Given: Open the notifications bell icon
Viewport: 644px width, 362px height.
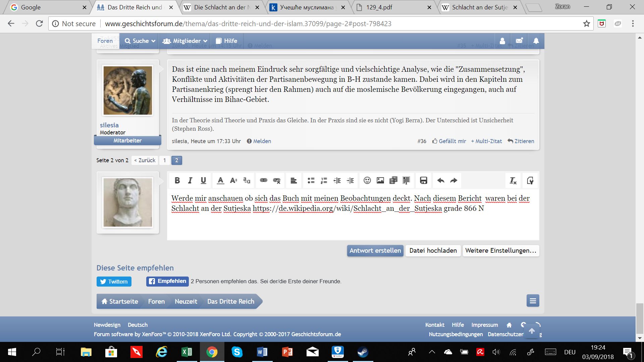Looking at the screenshot, I should click(536, 41).
